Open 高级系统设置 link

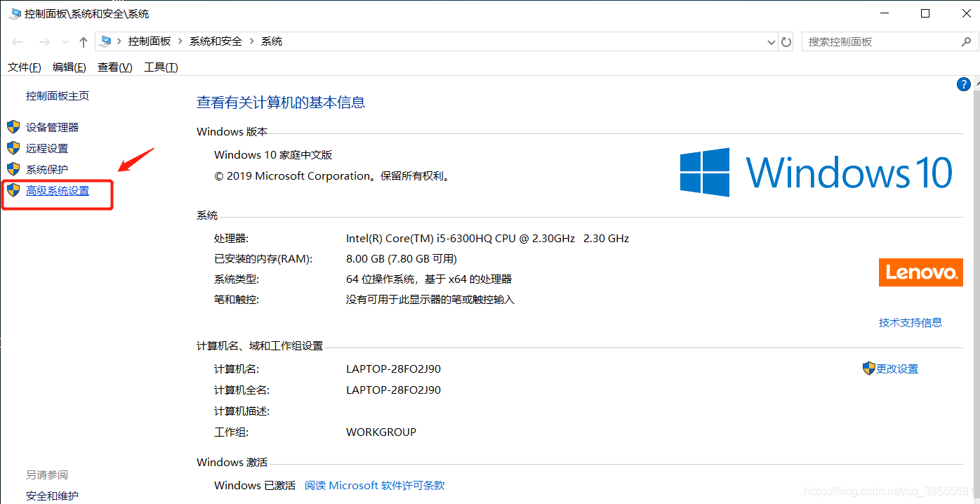(58, 190)
